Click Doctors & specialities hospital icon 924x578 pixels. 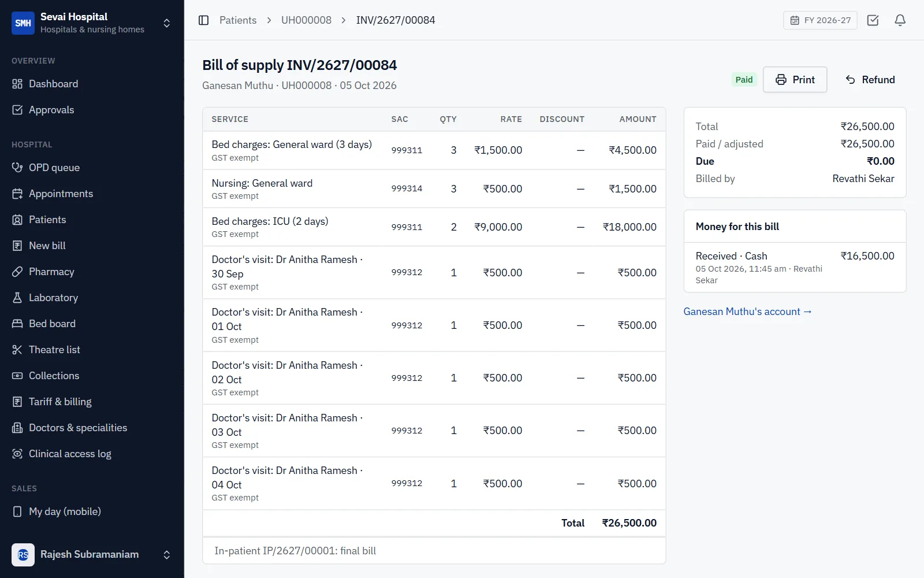[17, 428]
